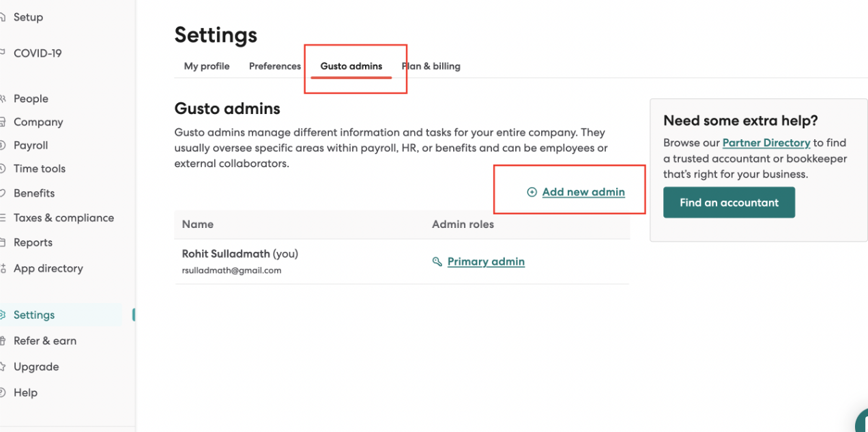Switch to the Plan & billing tab

pos(431,66)
